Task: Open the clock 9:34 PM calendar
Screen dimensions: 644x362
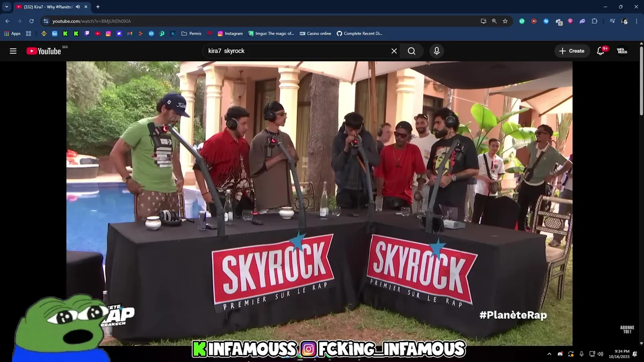Action: (619, 354)
